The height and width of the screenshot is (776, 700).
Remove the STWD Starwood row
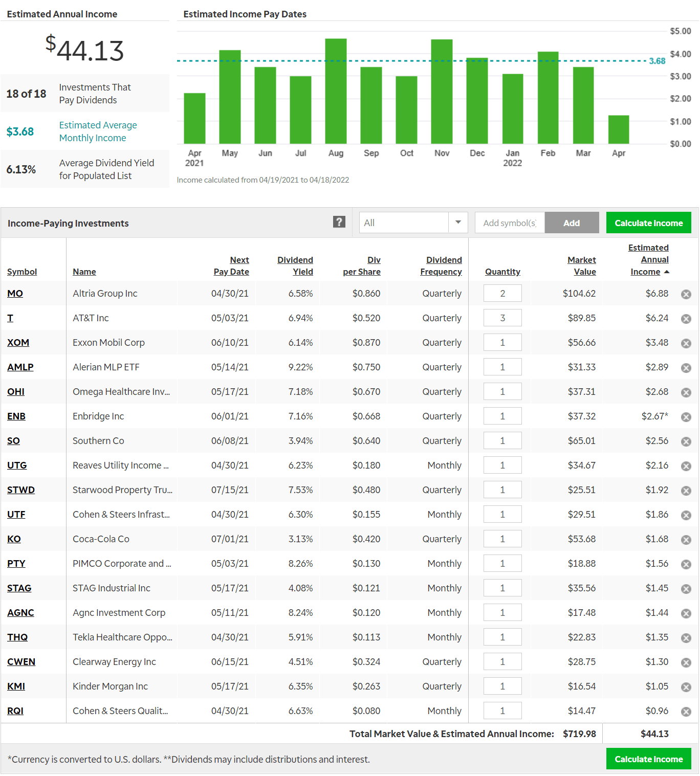coord(686,491)
